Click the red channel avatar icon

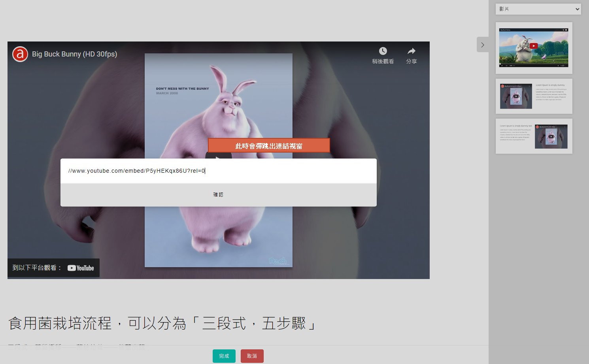pos(20,54)
